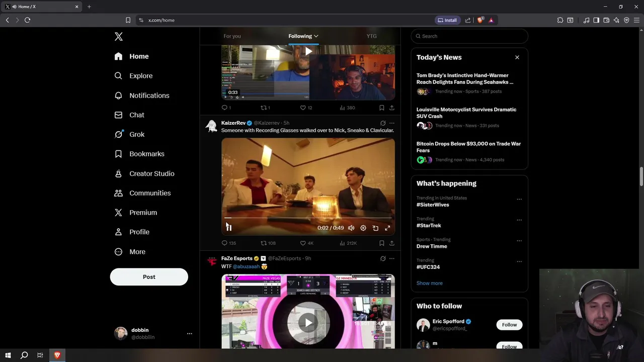Open the #UFC324 trend

[428, 267]
